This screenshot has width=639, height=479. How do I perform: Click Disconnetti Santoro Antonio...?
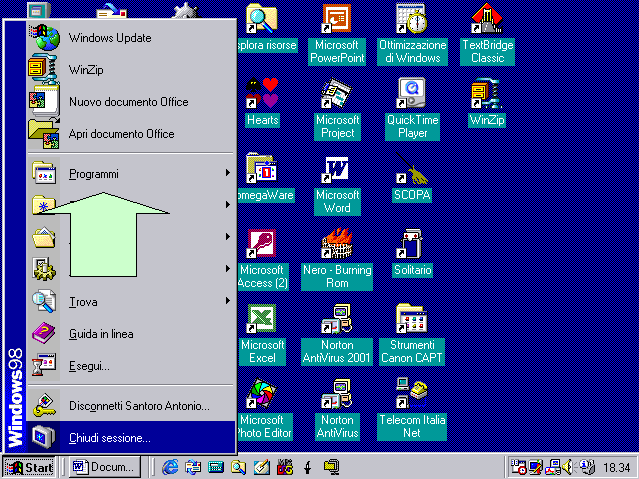[x=131, y=406]
